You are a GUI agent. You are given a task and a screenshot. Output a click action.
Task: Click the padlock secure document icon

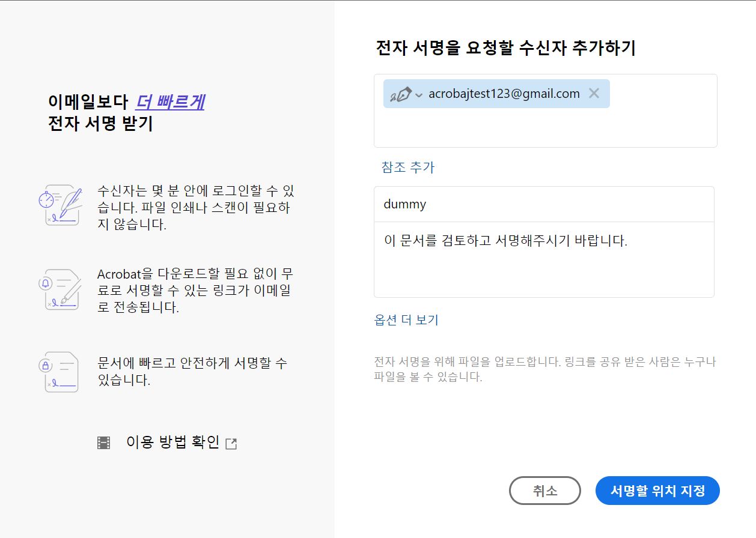[60, 372]
